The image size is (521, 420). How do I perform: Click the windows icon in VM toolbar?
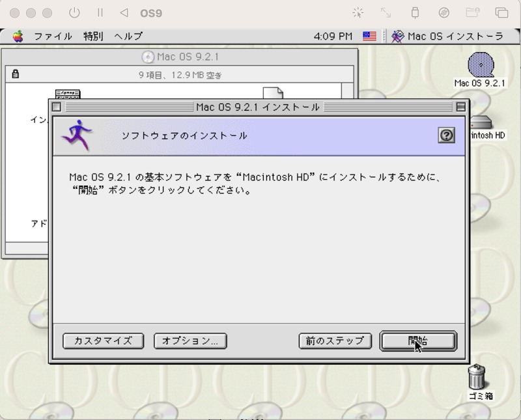(x=501, y=13)
